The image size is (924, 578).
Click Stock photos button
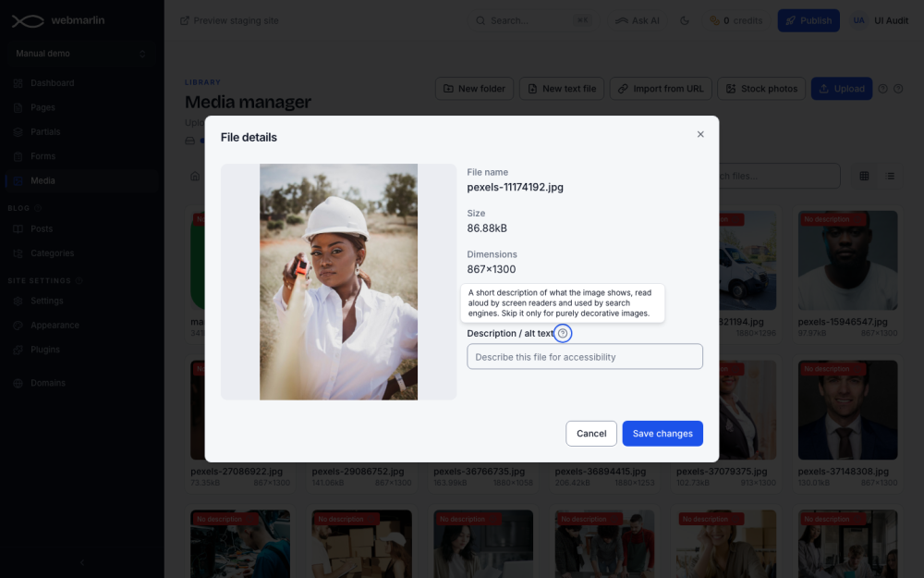coord(761,89)
